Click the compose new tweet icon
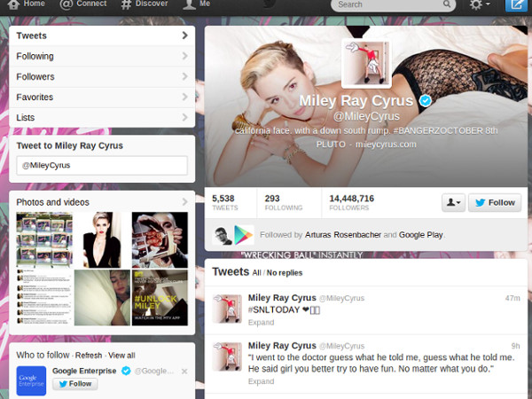Screen dimensions: 532x399 click(515, 4)
